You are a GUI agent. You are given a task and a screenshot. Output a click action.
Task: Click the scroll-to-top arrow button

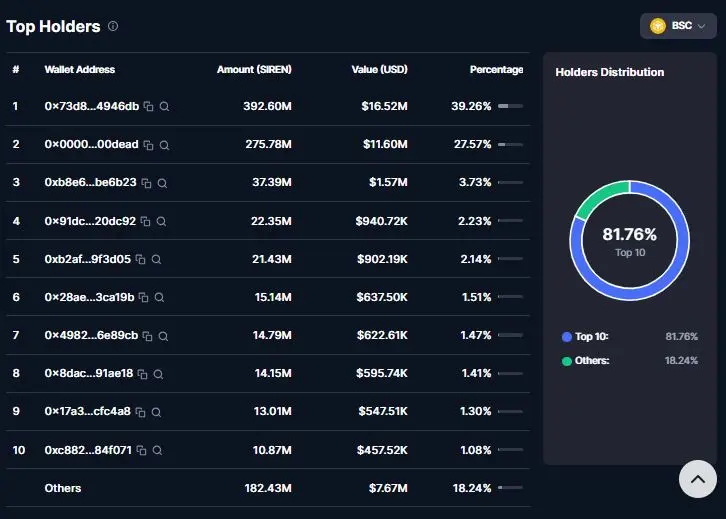coord(698,479)
